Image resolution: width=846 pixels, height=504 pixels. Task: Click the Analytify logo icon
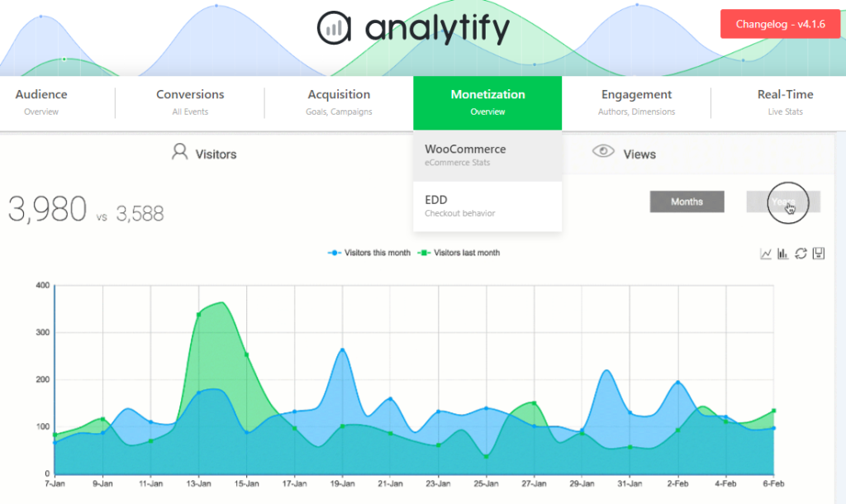334,28
